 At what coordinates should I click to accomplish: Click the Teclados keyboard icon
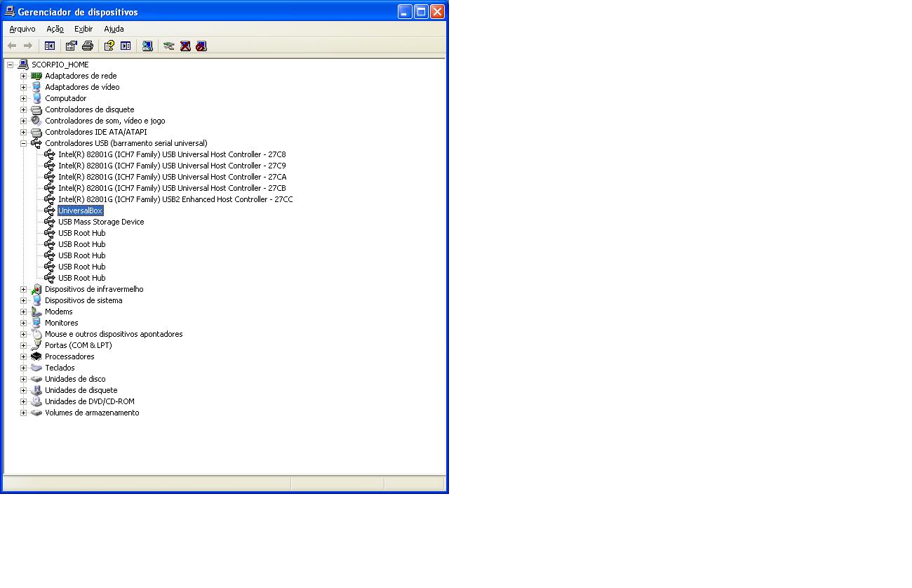(x=36, y=368)
